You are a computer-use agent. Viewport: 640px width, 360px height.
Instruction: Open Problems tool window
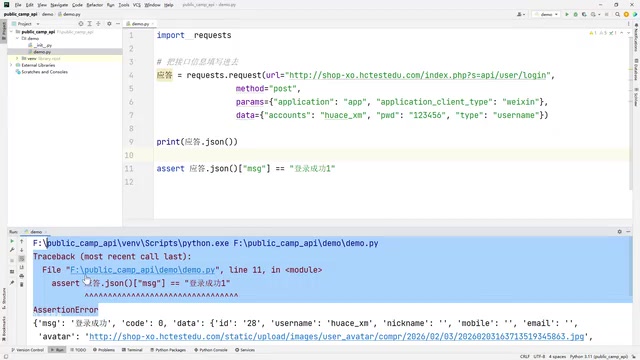point(104,350)
